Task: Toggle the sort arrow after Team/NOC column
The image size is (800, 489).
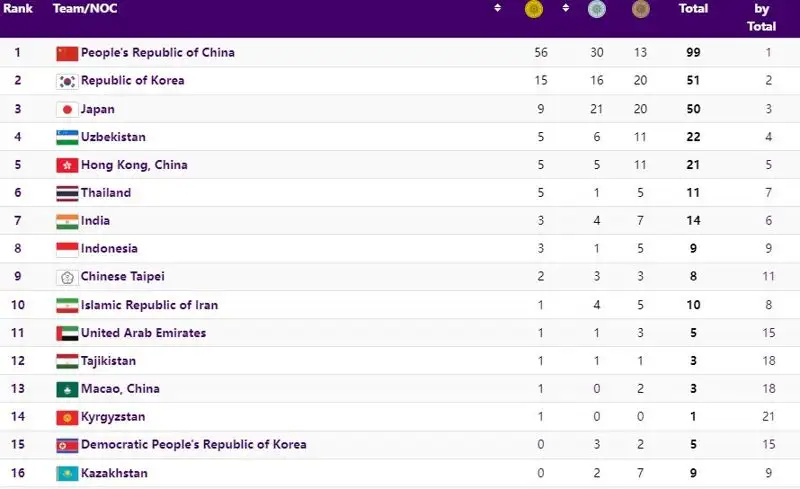Action: coord(497,8)
